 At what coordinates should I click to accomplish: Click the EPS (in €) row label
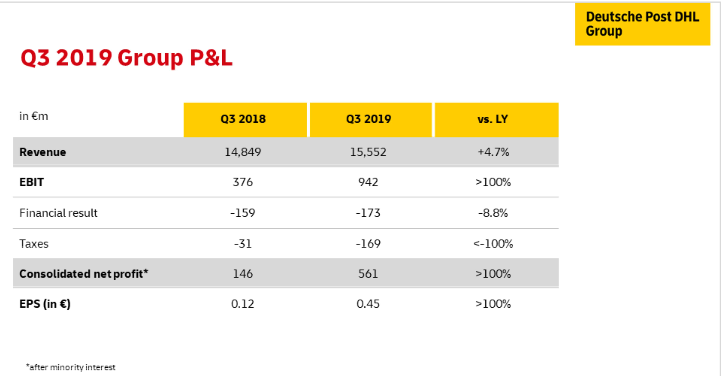[x=45, y=304]
